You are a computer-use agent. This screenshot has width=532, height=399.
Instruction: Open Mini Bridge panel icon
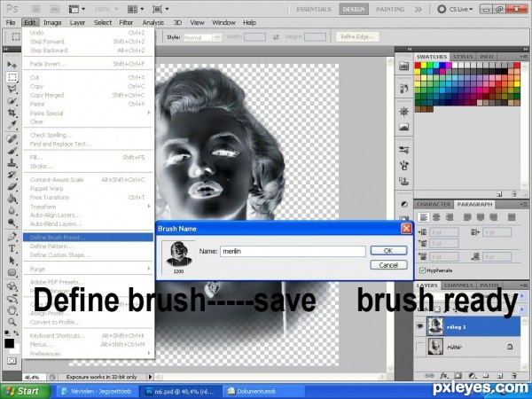pyautogui.click(x=403, y=66)
